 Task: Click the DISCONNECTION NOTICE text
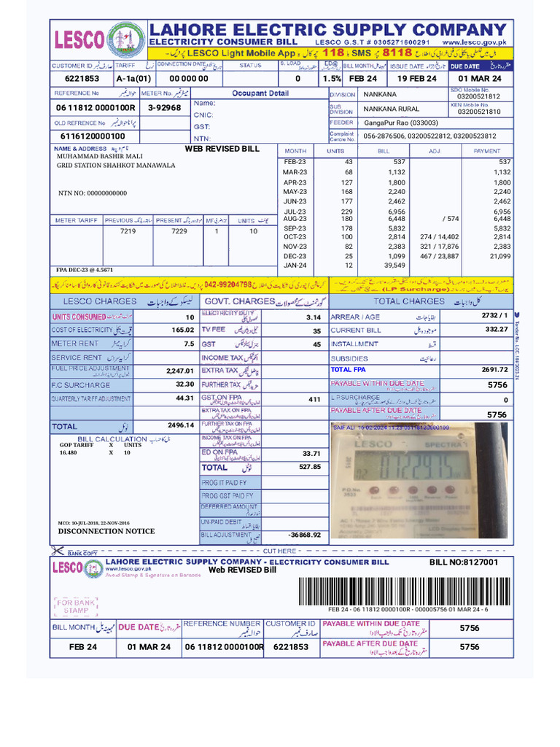(x=106, y=531)
